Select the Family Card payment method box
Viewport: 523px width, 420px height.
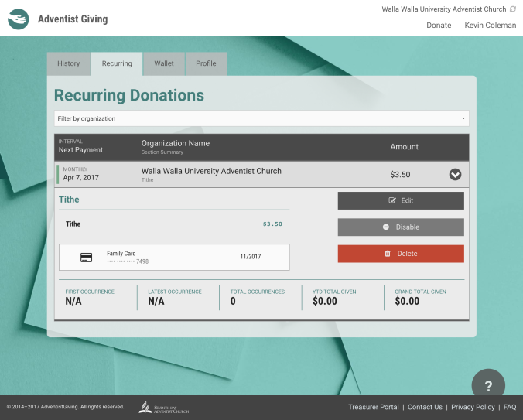(x=174, y=258)
